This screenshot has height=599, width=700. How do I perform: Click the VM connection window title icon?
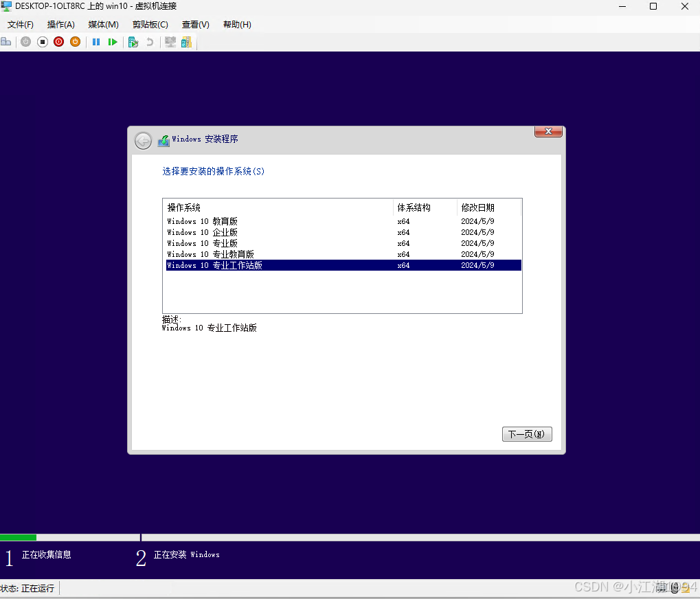pyautogui.click(x=6, y=6)
